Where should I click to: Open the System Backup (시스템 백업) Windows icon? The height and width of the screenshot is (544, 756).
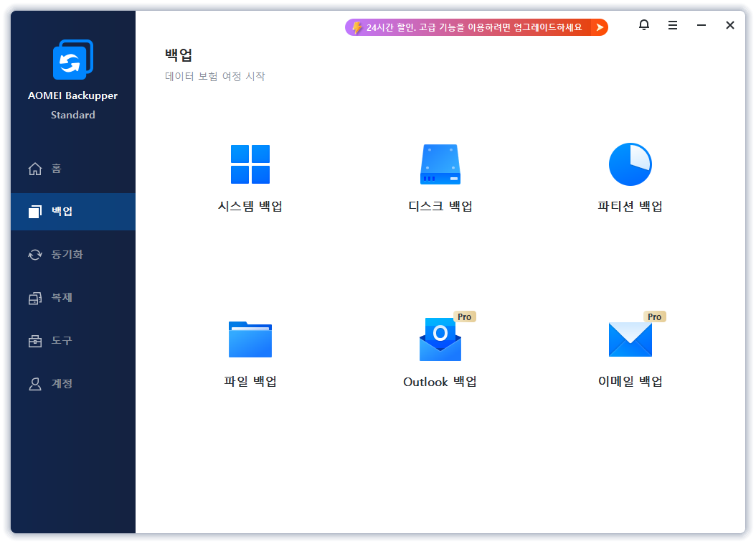tap(250, 164)
